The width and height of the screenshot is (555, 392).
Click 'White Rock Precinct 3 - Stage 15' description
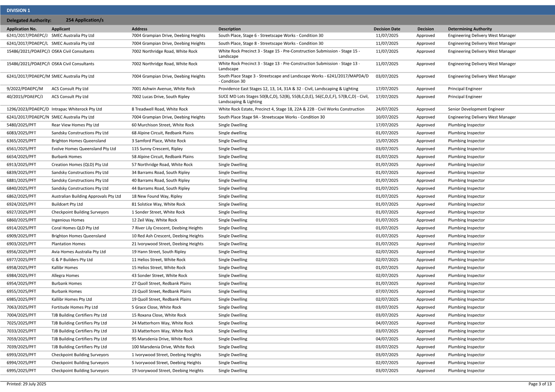pyautogui.click(x=289, y=54)
